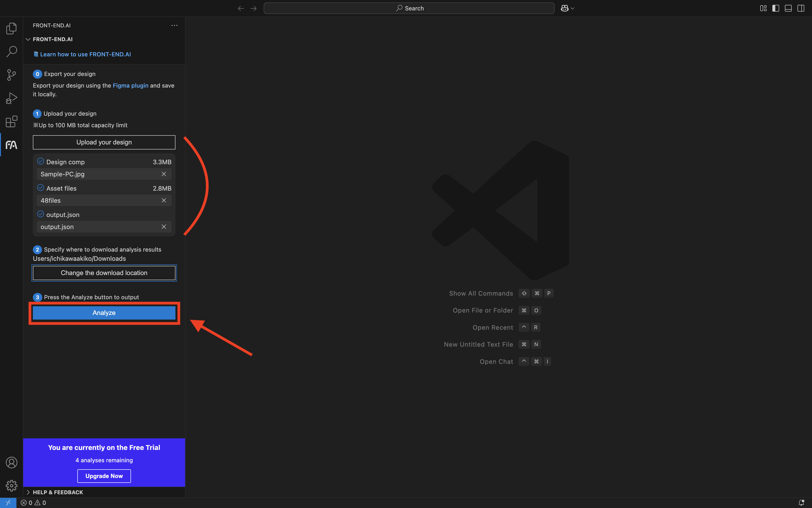
Task: Click the 48files entry text
Action: pos(51,201)
